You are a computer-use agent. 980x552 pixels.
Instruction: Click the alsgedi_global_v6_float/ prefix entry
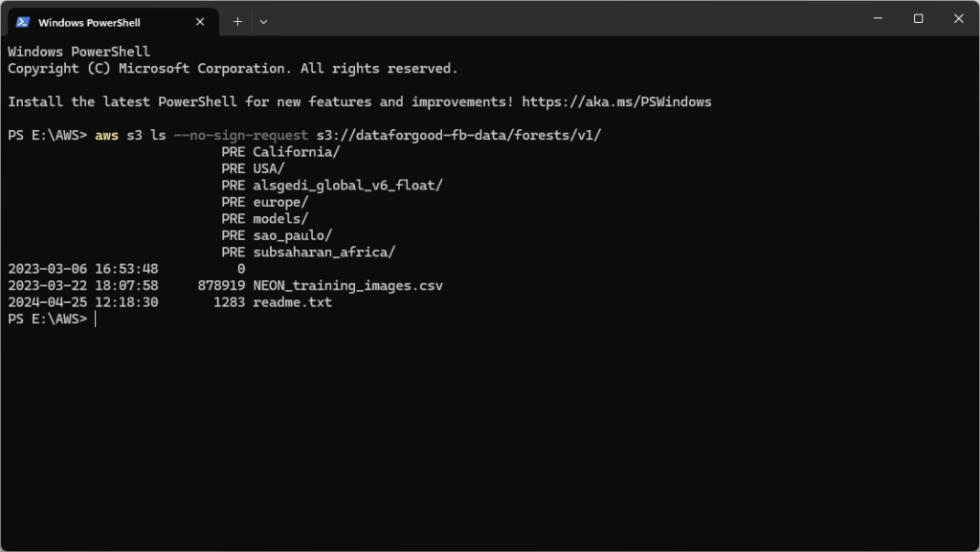coord(347,186)
